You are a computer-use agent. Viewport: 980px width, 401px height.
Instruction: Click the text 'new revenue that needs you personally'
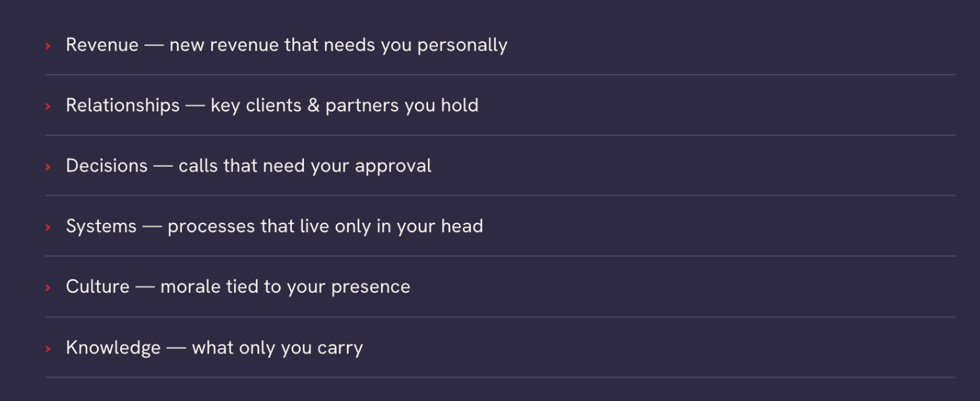(x=338, y=46)
